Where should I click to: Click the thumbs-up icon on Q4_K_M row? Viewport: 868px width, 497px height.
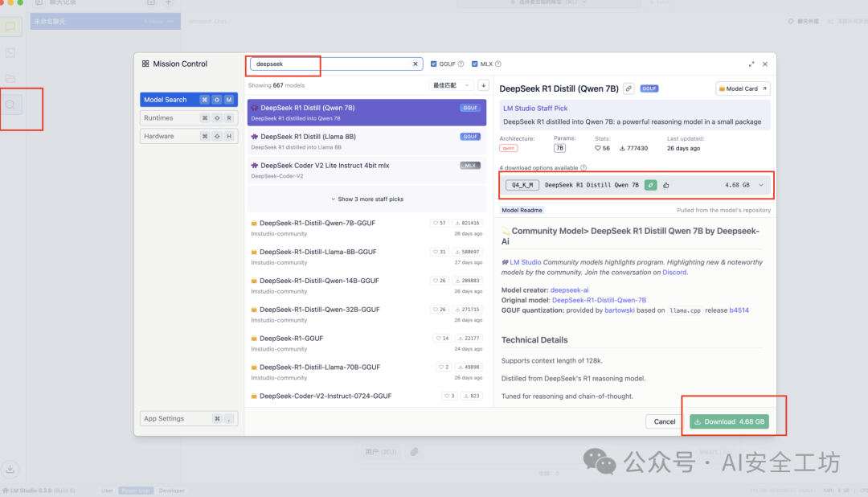(666, 185)
